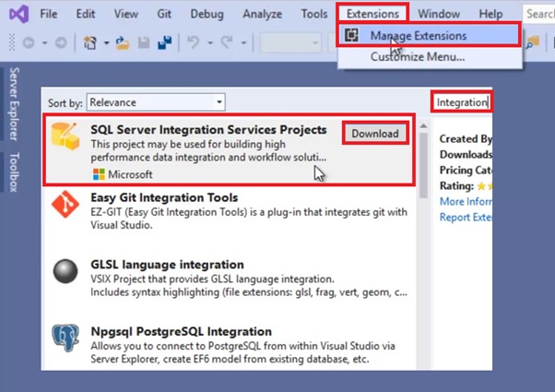This screenshot has height=392, width=555.
Task: Open the File menu
Action: [x=49, y=14]
